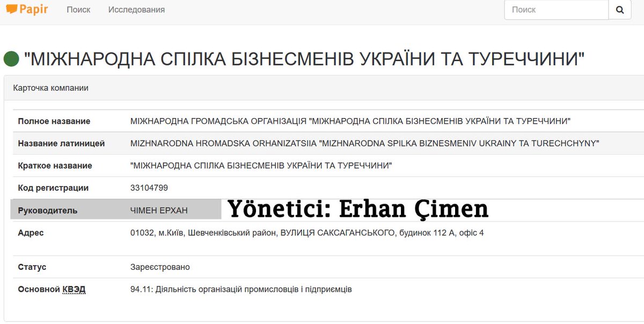This screenshot has width=644, height=324.
Task: Select the Адрес label
Action: pyautogui.click(x=31, y=233)
